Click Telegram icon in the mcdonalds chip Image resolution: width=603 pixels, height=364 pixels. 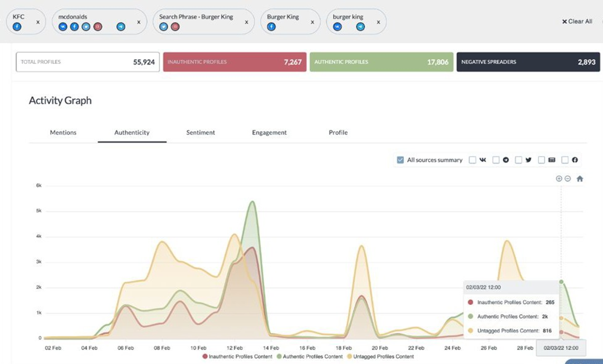121,27
